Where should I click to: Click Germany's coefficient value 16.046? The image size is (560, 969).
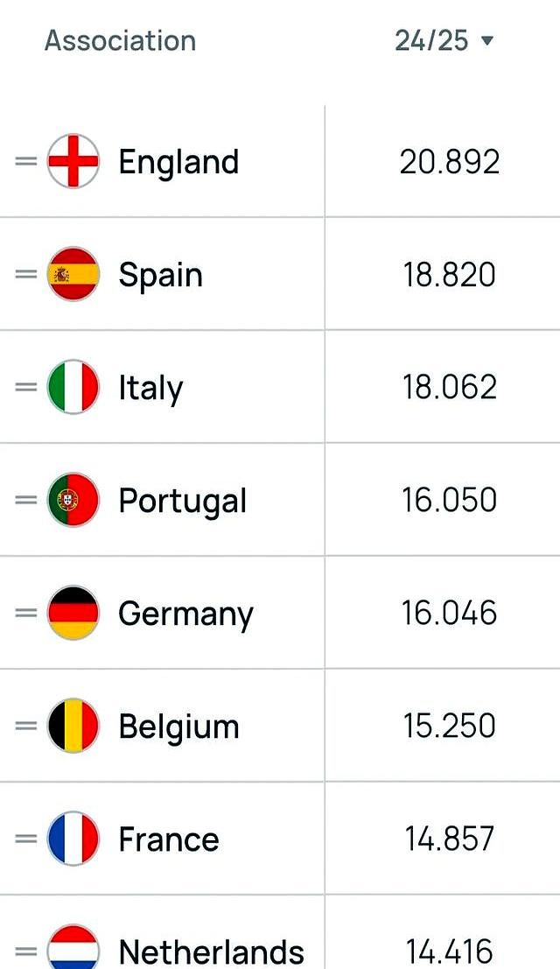pos(450,613)
